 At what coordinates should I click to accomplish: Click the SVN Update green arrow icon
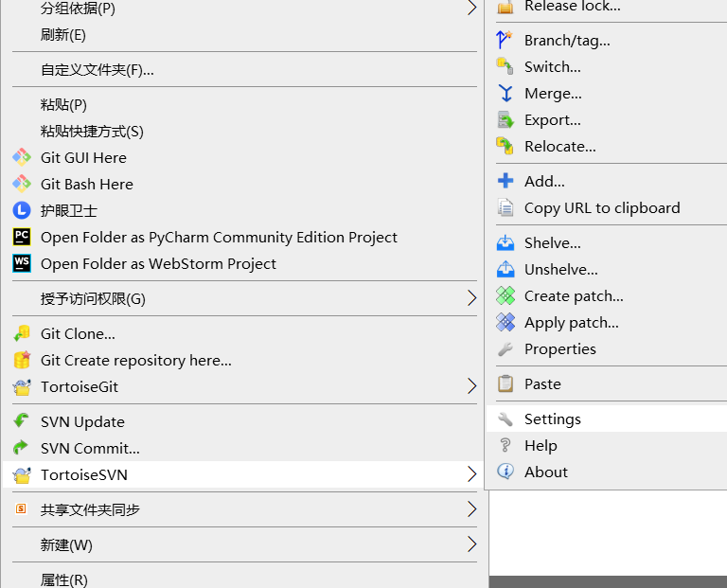pyautogui.click(x=22, y=421)
